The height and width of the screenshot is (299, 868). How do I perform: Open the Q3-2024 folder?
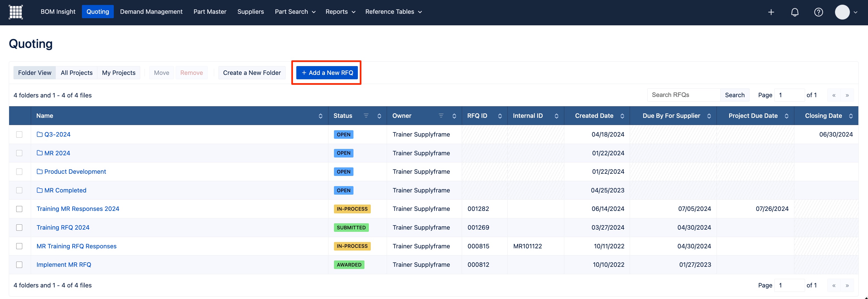point(57,134)
